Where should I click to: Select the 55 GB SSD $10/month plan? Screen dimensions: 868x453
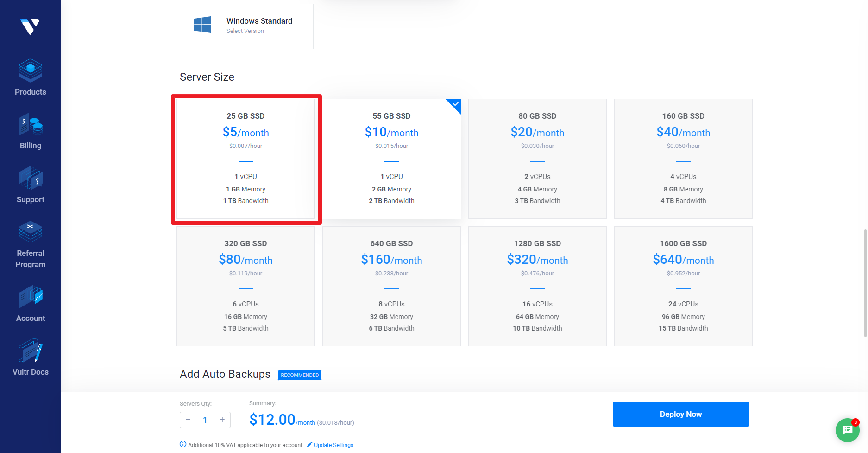391,159
